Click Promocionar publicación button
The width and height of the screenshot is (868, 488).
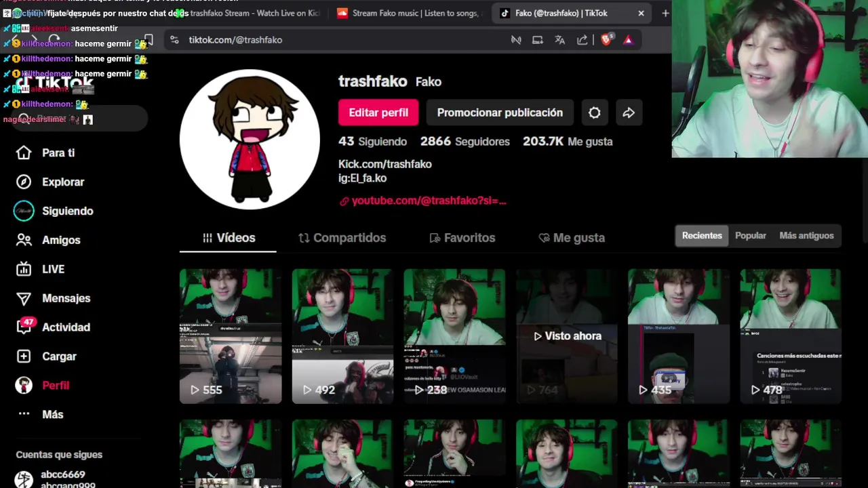coord(500,113)
